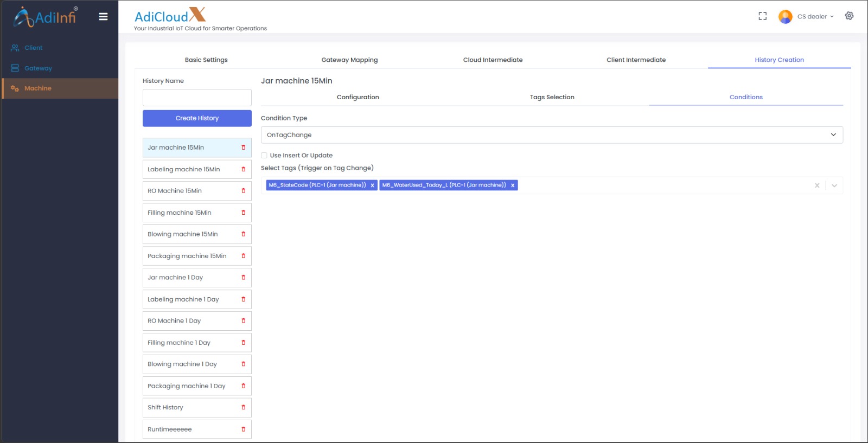Open the Gateway sidebar section
868x443 pixels.
[x=38, y=68]
